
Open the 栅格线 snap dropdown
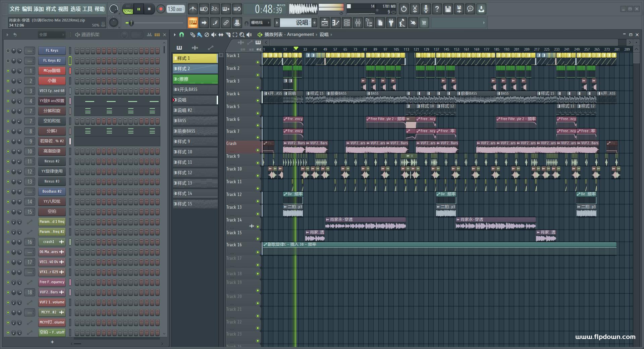[x=260, y=23]
